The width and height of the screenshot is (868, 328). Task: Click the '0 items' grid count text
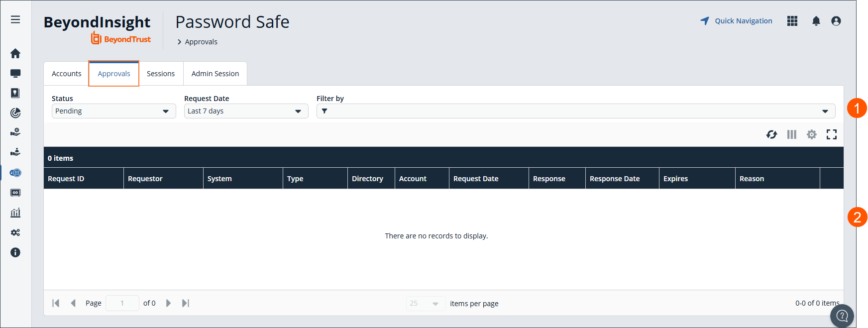click(x=60, y=158)
